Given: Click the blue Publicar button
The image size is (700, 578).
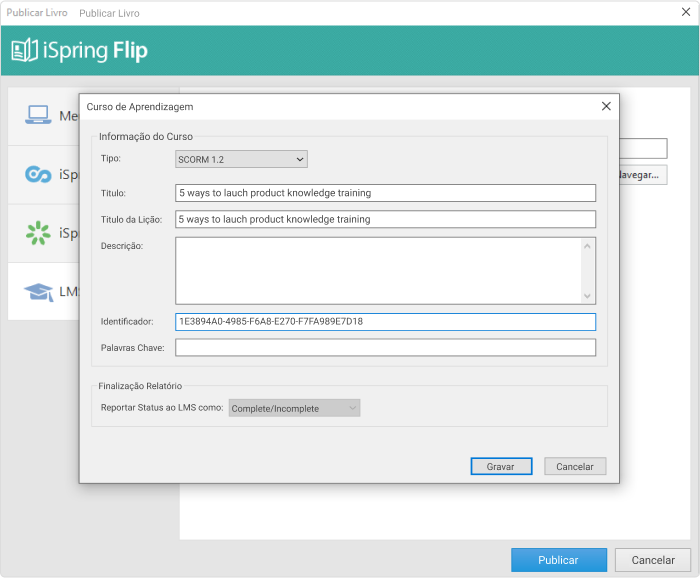Looking at the screenshot, I should [558, 560].
